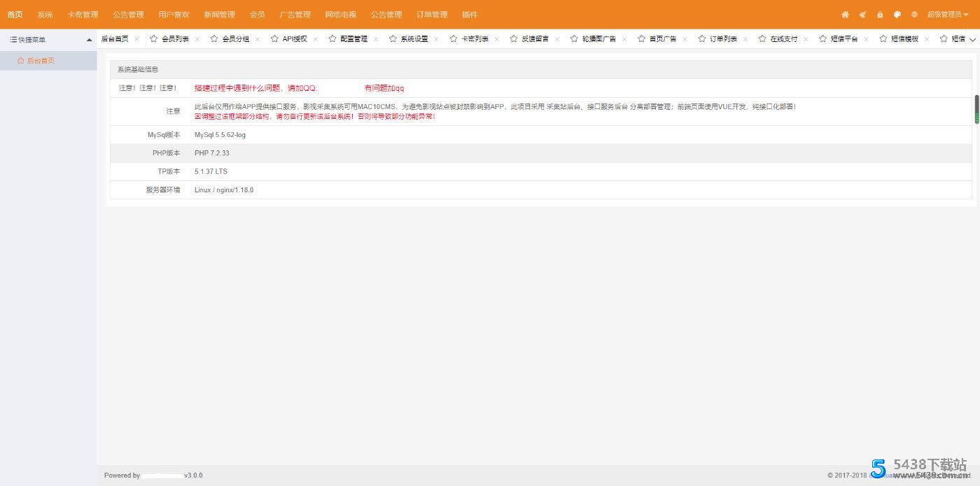This screenshot has width=980, height=486.
Task: Close the 在线支付 tab
Action: pyautogui.click(x=806, y=39)
